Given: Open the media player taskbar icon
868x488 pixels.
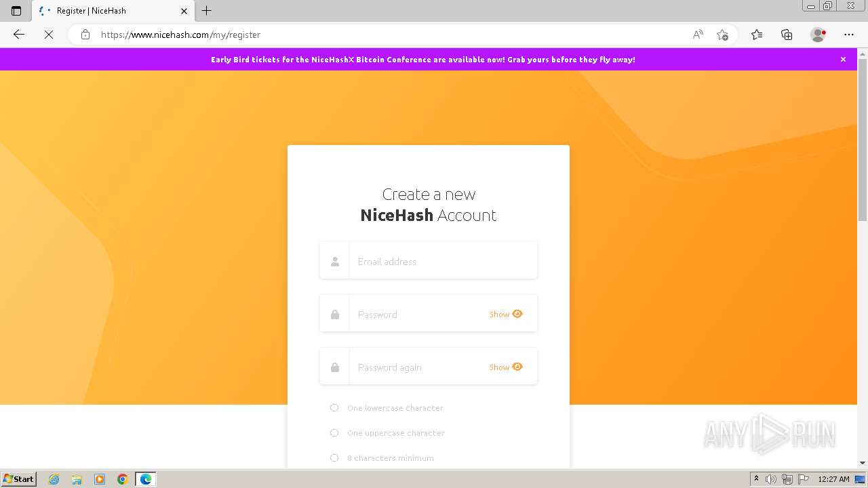Looking at the screenshot, I should pyautogui.click(x=100, y=479).
